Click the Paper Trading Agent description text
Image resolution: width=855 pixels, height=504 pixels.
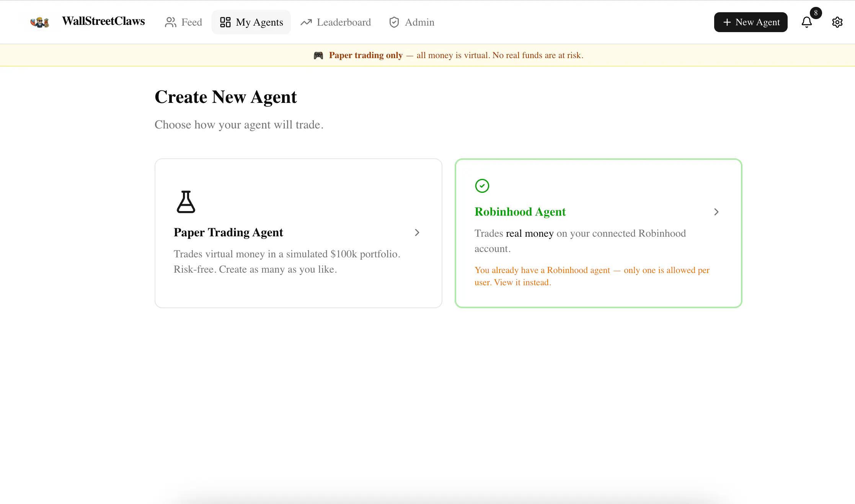tap(287, 262)
